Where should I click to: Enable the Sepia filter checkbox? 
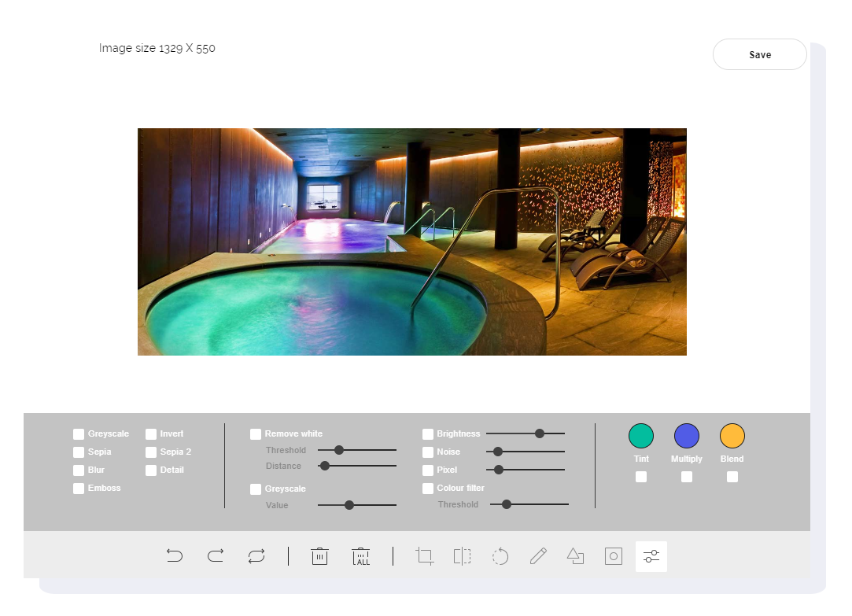[x=79, y=452]
